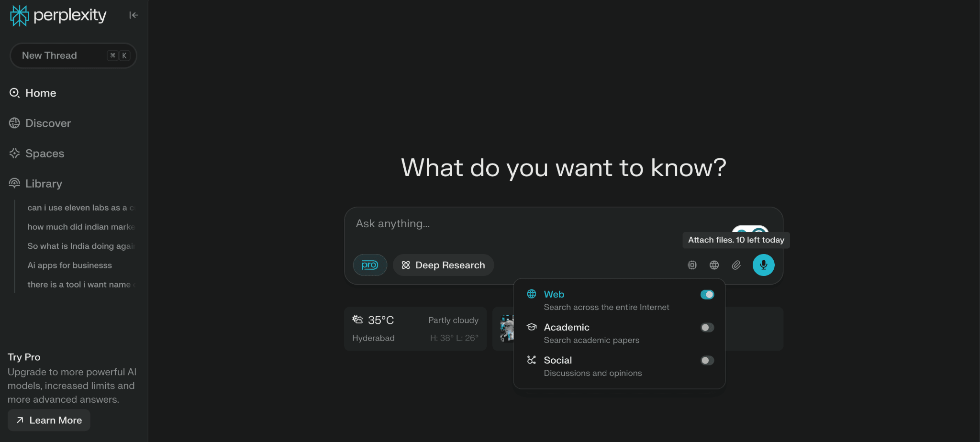This screenshot has width=980, height=442.
Task: Click the Hyderabad weather card
Action: [x=415, y=328]
